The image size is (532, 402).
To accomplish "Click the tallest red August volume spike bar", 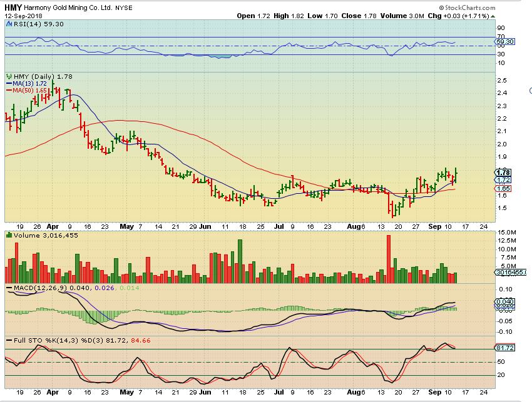I will point(389,259).
